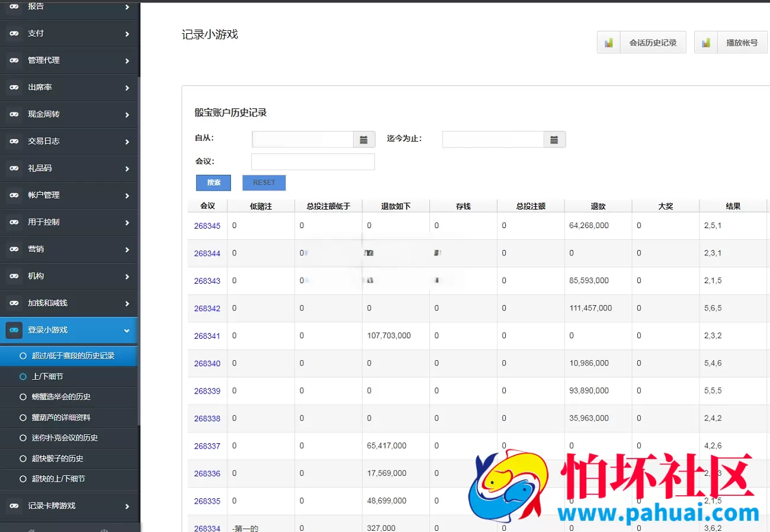Click the gamepad icon beside 帐户管理
Screen dimensions: 770x532
(x=14, y=196)
